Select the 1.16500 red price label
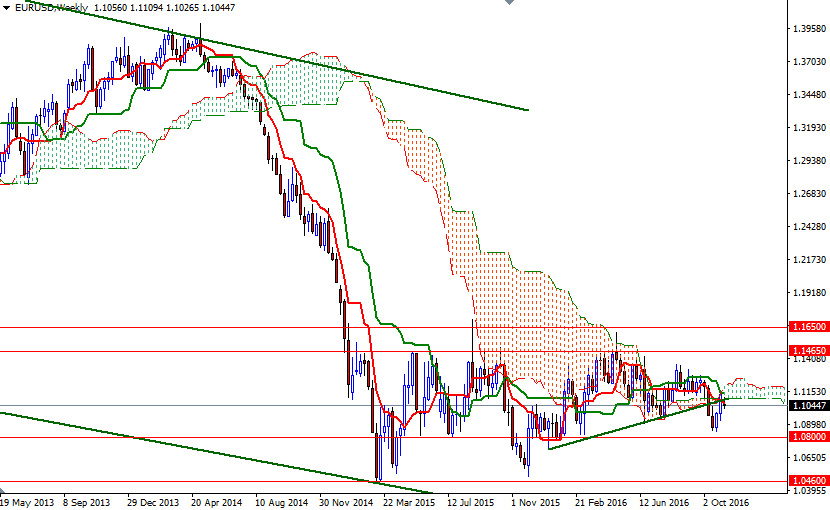 (809, 327)
